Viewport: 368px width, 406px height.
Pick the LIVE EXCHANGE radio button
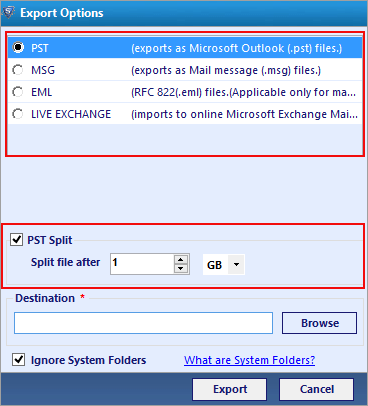[18, 114]
